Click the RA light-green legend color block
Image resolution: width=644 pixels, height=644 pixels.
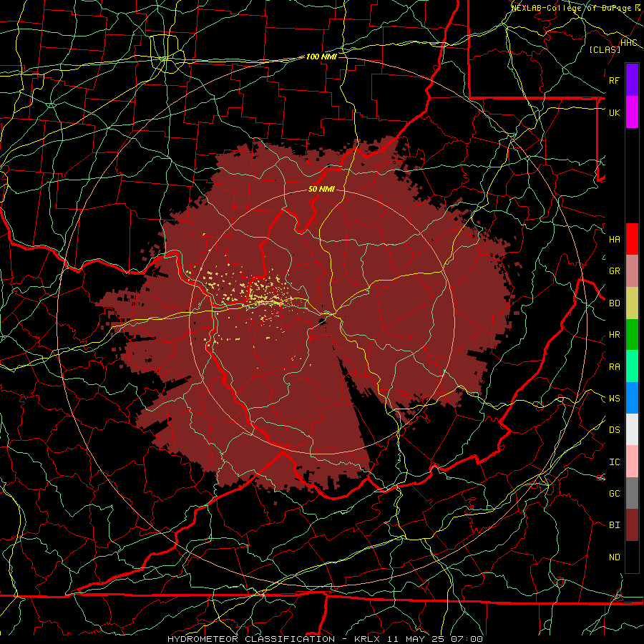(632, 366)
